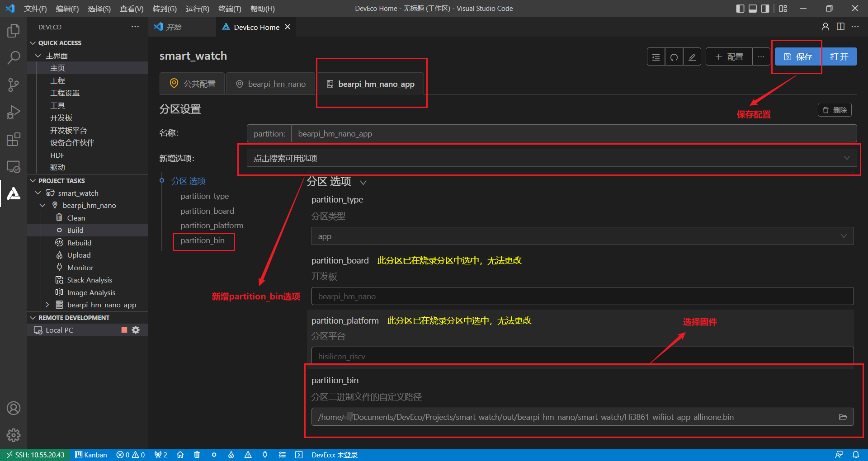Click the account person icon in editor title bar
This screenshot has height=461, width=868.
click(x=826, y=27)
